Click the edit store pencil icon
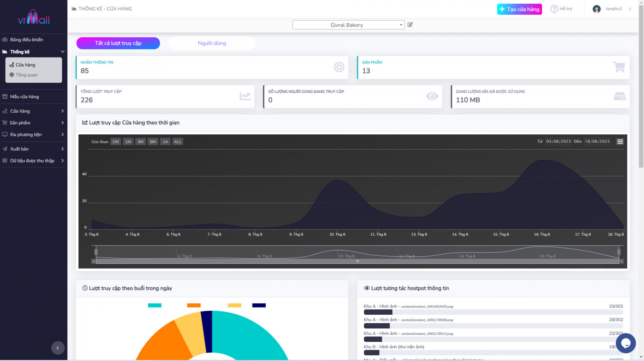The height and width of the screenshot is (361, 644). [410, 25]
